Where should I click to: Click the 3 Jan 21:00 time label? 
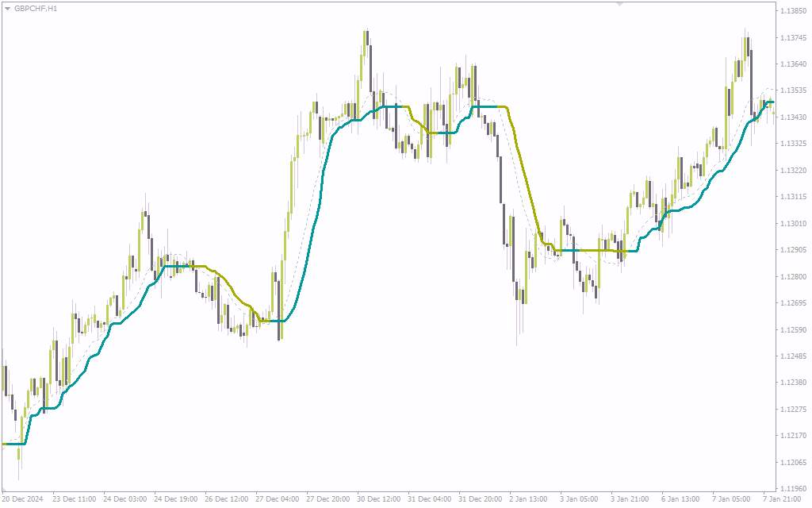click(630, 499)
